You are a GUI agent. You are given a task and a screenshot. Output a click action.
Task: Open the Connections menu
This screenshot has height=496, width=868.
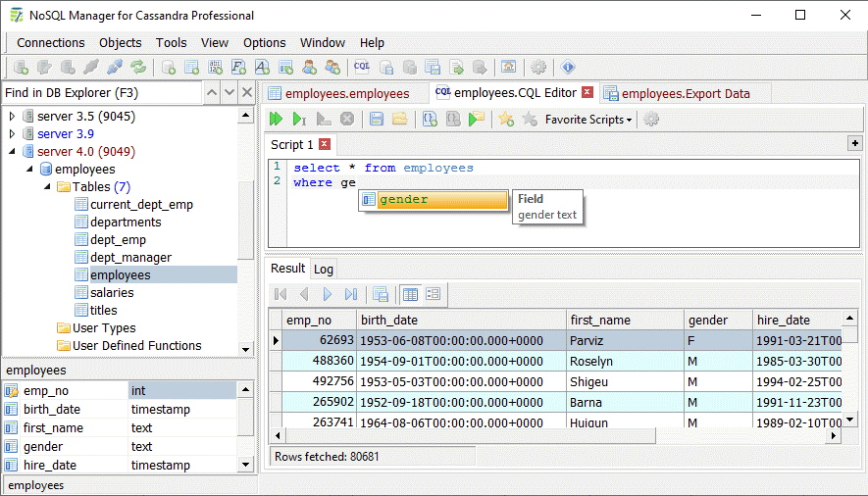pyautogui.click(x=50, y=42)
